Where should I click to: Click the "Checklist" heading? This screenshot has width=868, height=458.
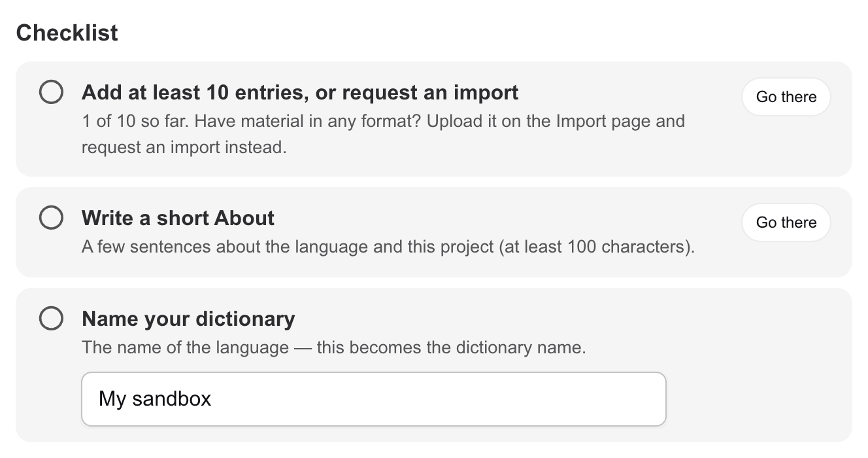tap(67, 33)
